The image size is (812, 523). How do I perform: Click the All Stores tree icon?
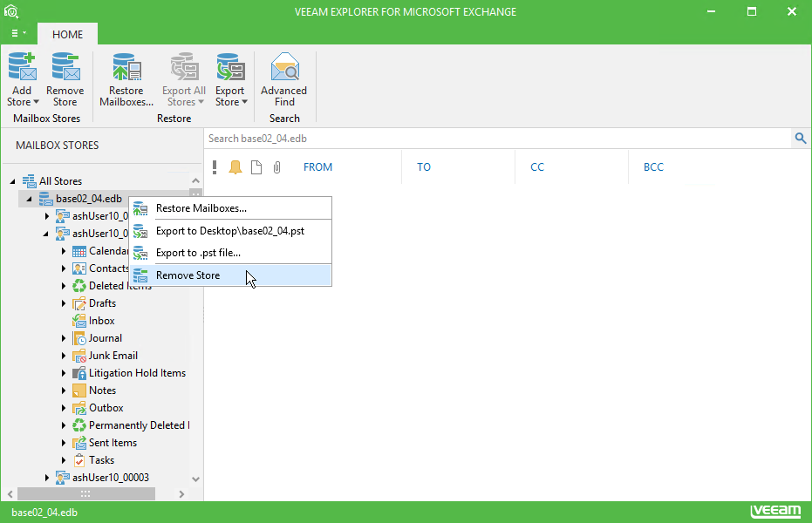29,180
